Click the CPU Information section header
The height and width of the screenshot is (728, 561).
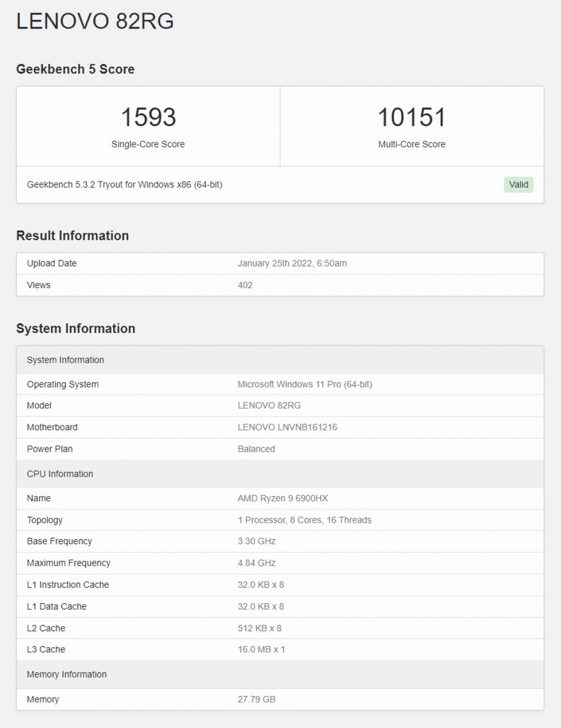coord(280,474)
